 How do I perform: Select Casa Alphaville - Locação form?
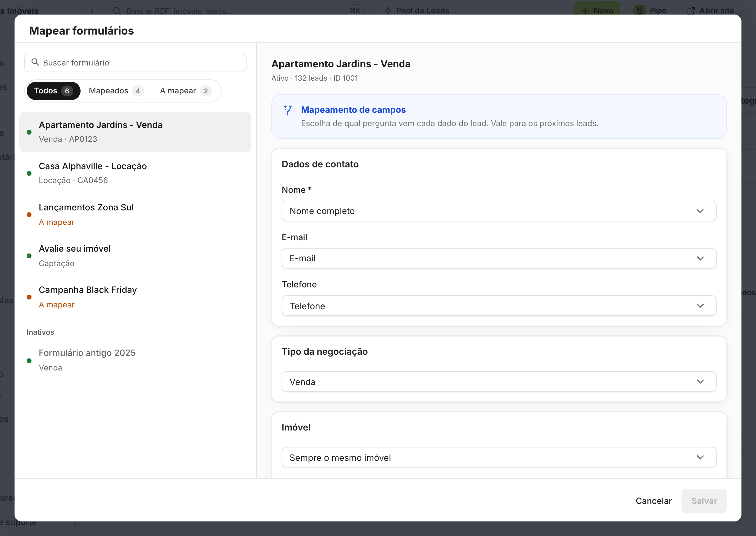(135, 173)
